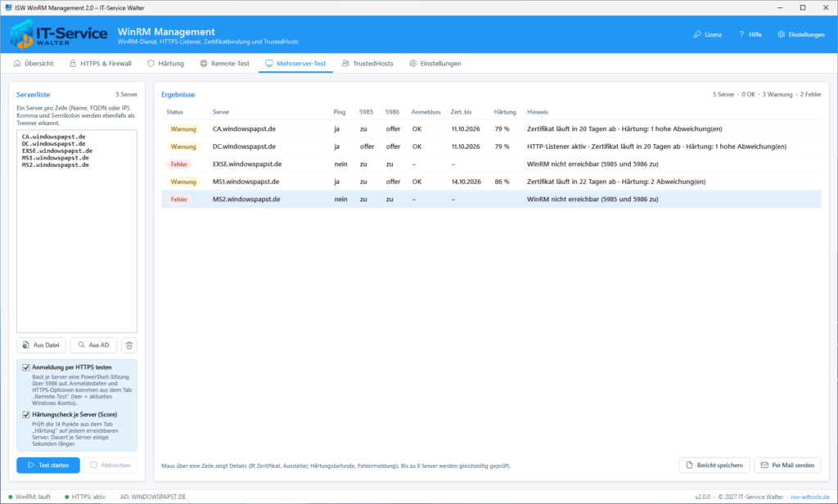Open the TrustedHosts tab
The image size is (838, 504).
(367, 63)
